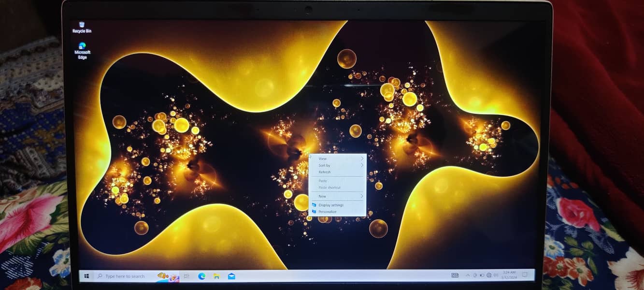Click the 'Type here to search' box
Screen dimensions: 644x290
point(136,276)
